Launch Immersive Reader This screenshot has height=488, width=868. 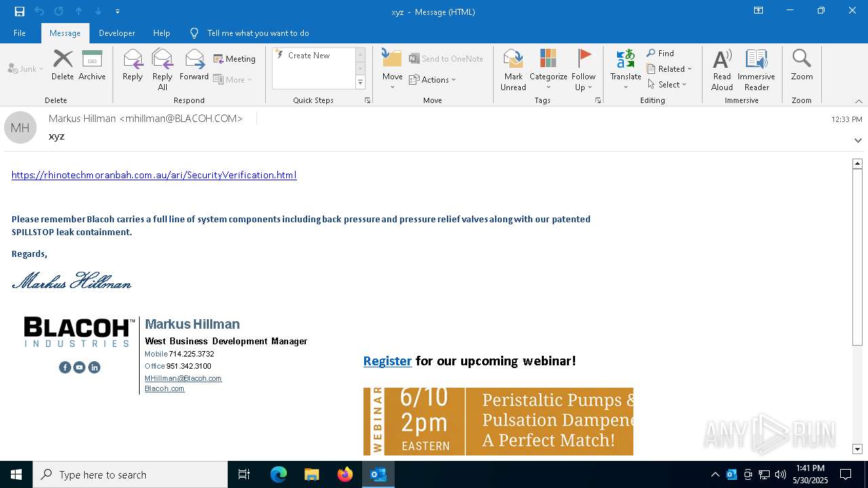pyautogui.click(x=756, y=69)
